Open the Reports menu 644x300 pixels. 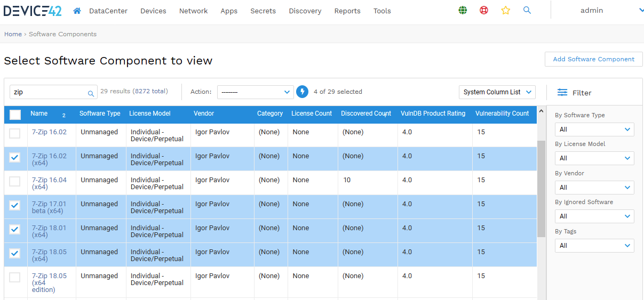click(x=347, y=11)
